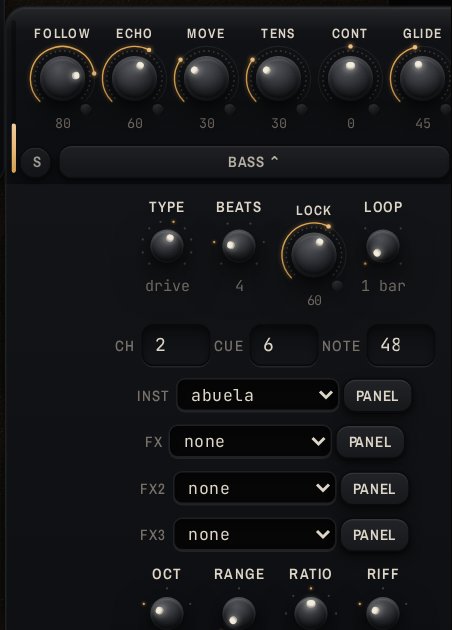Click the '1 bar' value under LOOP
Image resolution: width=452 pixels, height=630 pixels.
[x=383, y=286]
